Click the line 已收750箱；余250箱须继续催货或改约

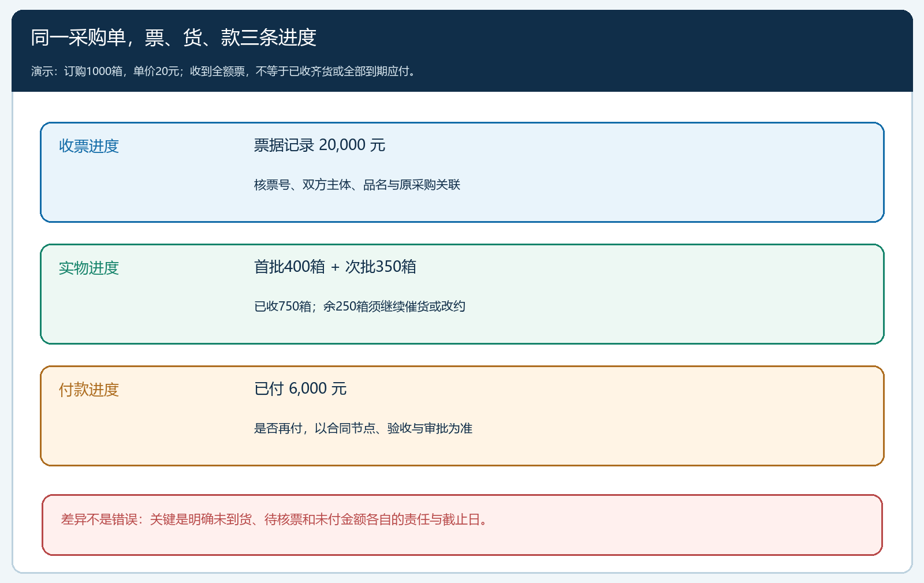tap(359, 307)
